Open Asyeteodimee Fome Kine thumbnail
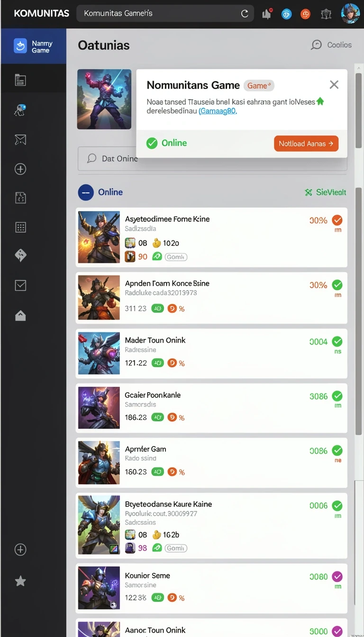The width and height of the screenshot is (364, 637). point(99,237)
